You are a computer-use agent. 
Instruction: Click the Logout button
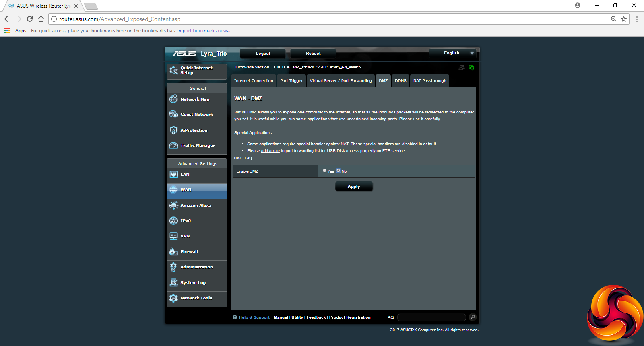coord(263,53)
